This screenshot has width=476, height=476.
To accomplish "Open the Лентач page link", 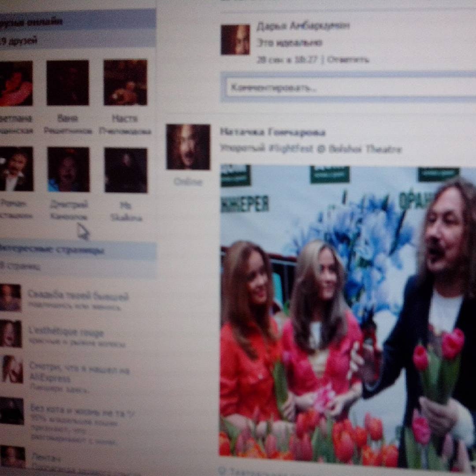I will click(x=46, y=458).
